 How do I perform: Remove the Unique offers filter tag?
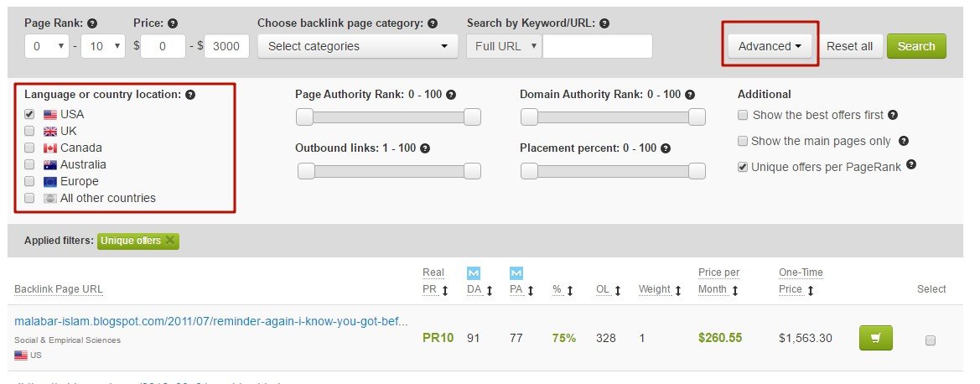[x=170, y=241]
